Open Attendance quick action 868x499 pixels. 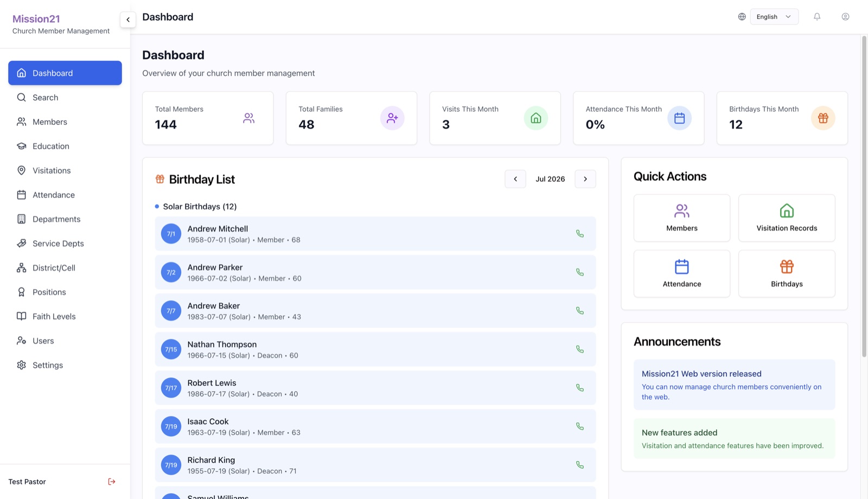pyautogui.click(x=682, y=274)
